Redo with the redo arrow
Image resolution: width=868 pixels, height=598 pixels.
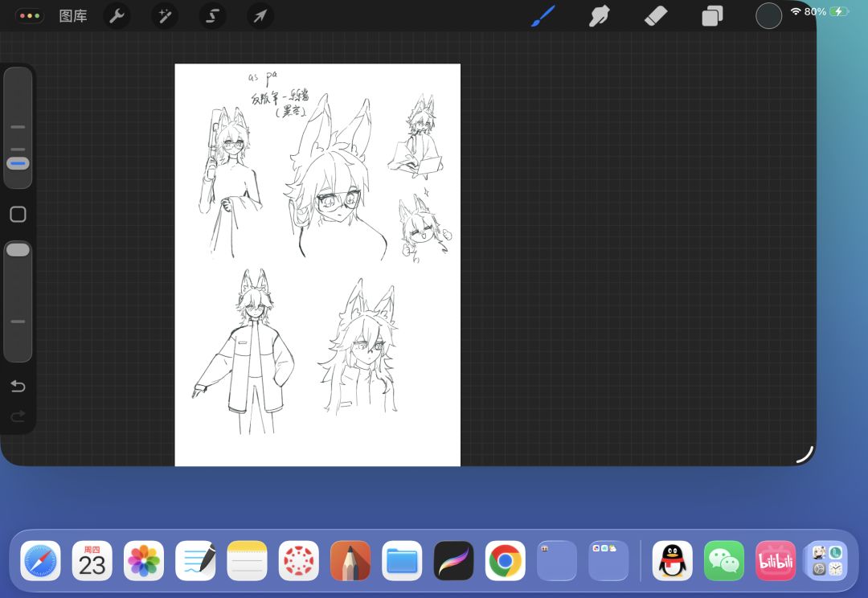[x=18, y=416]
